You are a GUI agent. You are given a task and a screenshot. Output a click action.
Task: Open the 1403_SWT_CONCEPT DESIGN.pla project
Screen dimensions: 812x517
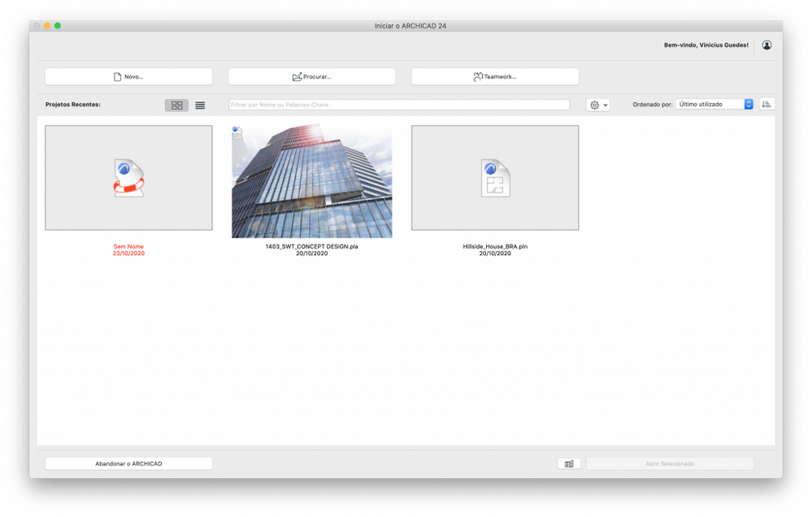click(312, 180)
